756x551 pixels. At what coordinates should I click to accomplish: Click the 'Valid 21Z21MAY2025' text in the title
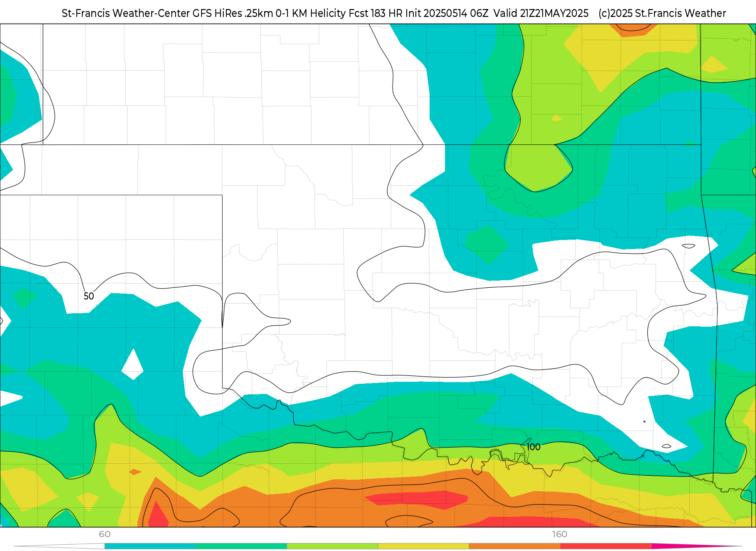coord(541,13)
